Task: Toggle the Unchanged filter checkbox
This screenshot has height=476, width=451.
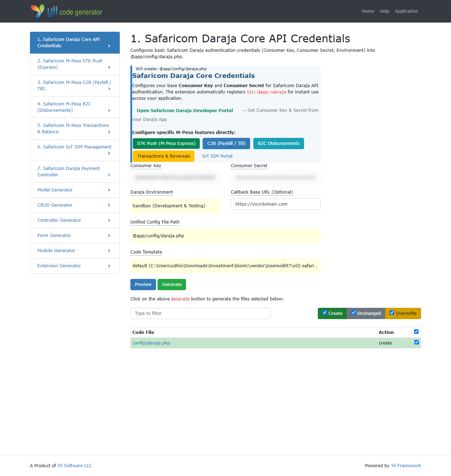Action: point(354,313)
